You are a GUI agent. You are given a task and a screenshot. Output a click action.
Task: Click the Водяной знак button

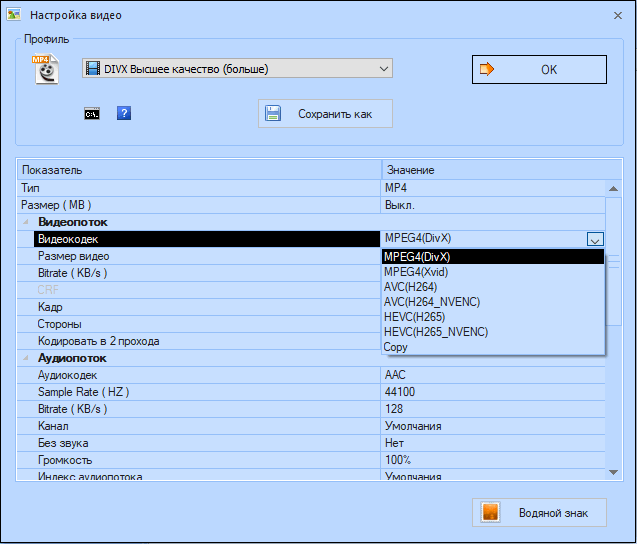pyautogui.click(x=539, y=513)
